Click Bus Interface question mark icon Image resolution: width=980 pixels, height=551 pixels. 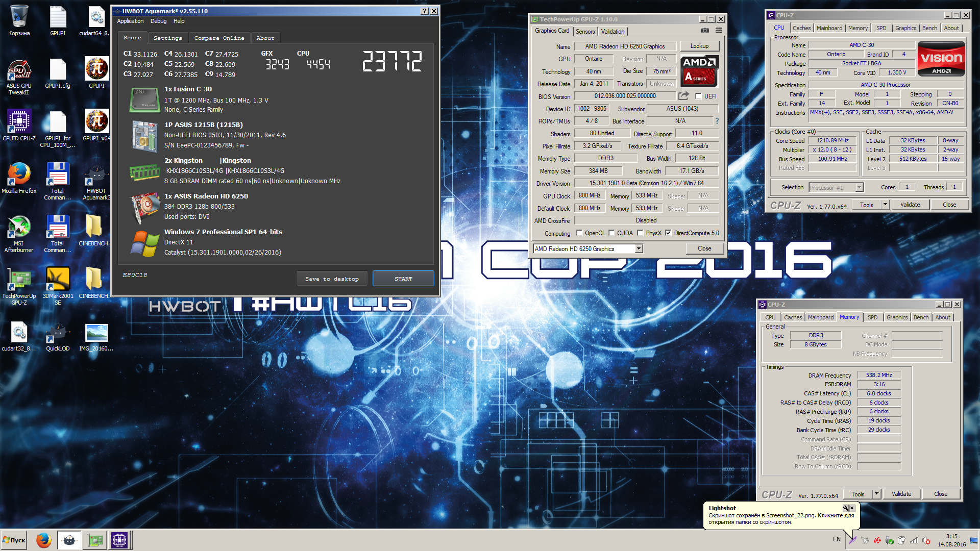tap(717, 121)
